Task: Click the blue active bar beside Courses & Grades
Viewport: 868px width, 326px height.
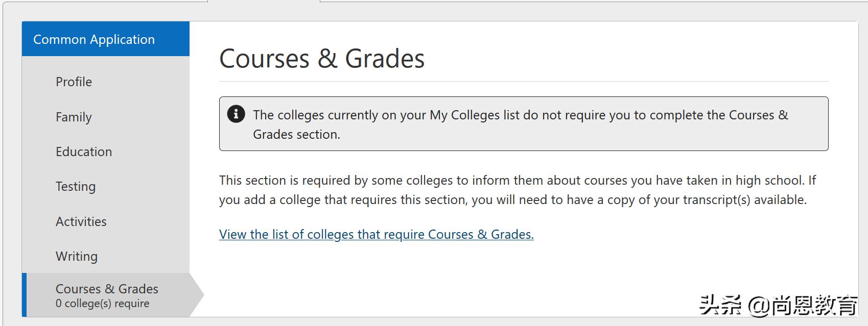Action: (x=24, y=295)
